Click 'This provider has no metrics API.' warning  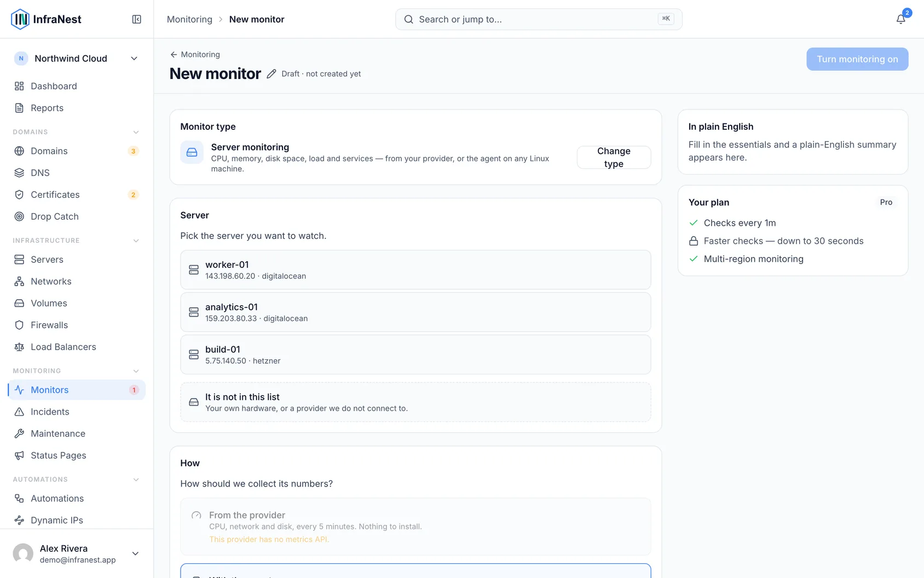click(269, 540)
